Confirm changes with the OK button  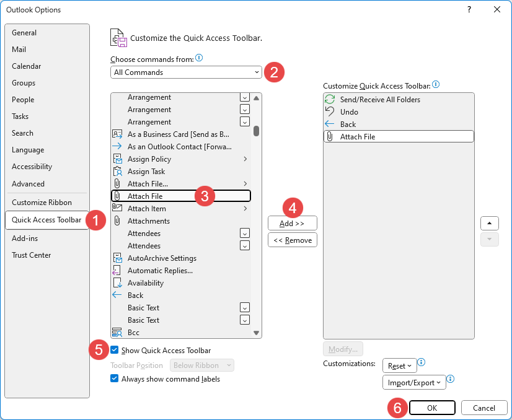coord(432,408)
